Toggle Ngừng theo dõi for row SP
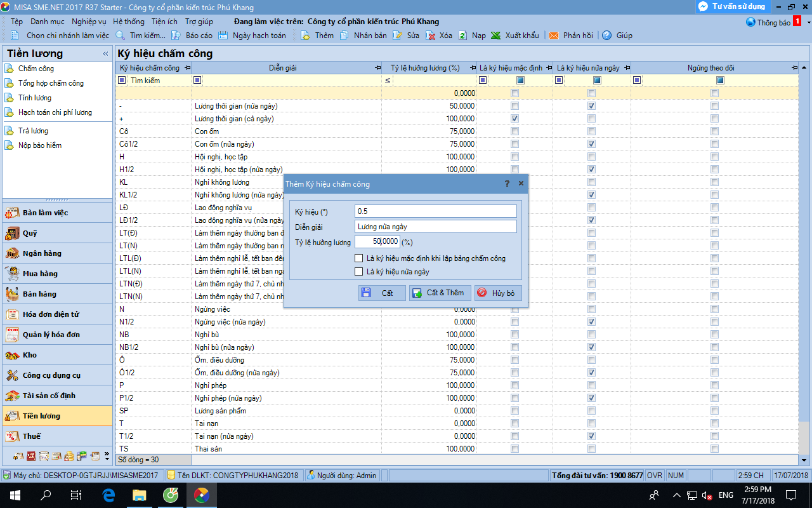Screen dimensions: 812x508 coord(715,411)
